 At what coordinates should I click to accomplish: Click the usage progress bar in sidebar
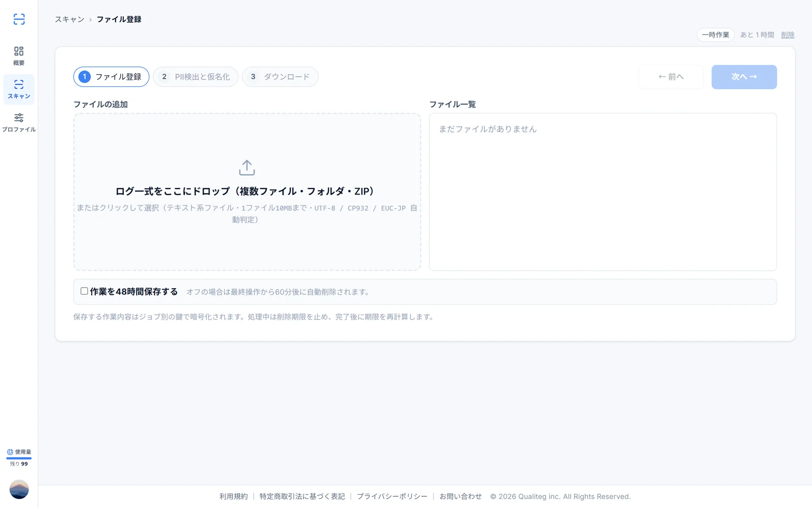[19, 458]
